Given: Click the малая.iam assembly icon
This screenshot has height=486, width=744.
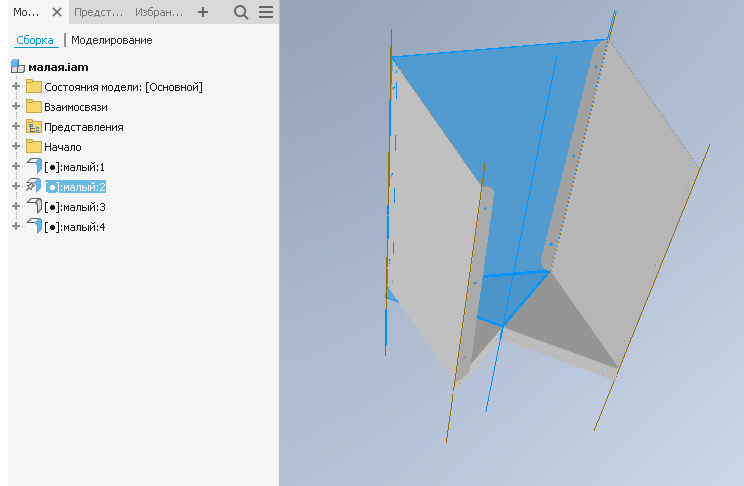Looking at the screenshot, I should [17, 67].
